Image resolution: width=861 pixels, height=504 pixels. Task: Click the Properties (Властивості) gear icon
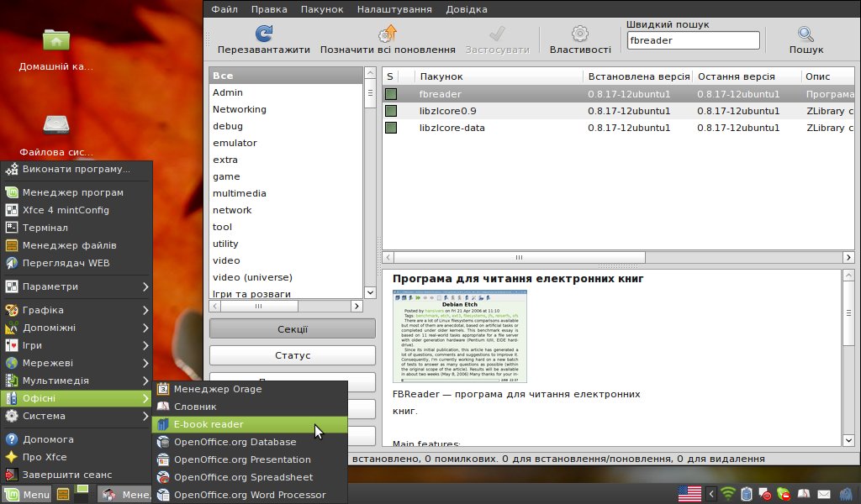click(x=580, y=34)
